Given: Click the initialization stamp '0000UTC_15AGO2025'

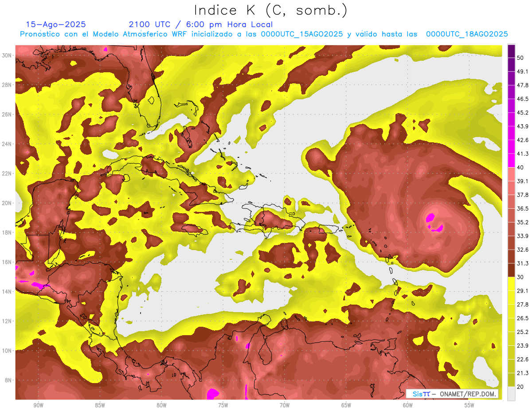Looking at the screenshot, I should 301,34.
